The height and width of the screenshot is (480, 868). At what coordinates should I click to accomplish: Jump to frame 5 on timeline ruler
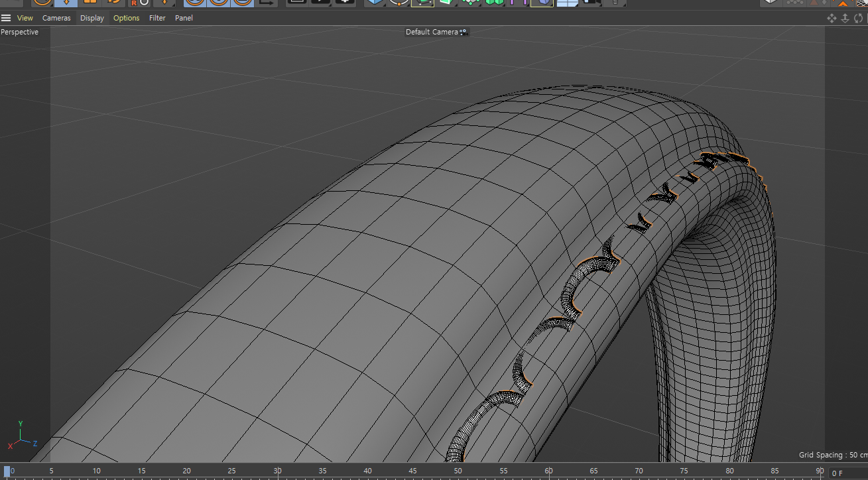pyautogui.click(x=51, y=471)
